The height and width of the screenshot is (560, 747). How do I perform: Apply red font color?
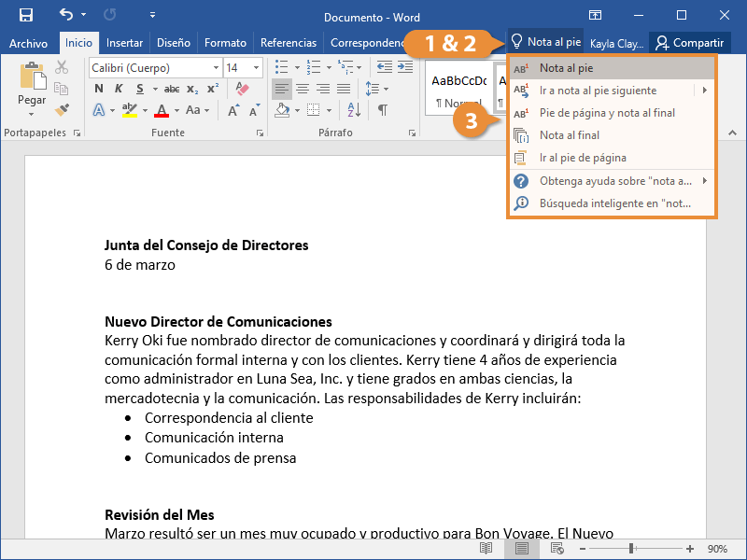[162, 110]
